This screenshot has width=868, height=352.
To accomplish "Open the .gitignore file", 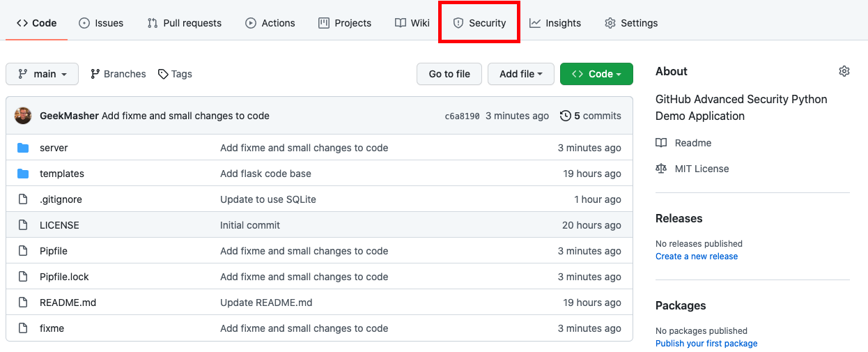I will (x=61, y=199).
